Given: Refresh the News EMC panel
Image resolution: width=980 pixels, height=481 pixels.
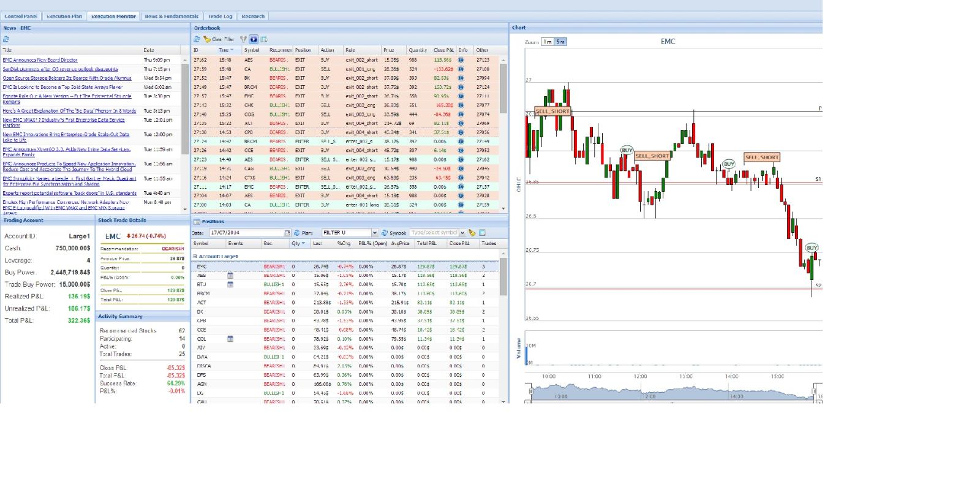Looking at the screenshot, I should (x=6, y=39).
